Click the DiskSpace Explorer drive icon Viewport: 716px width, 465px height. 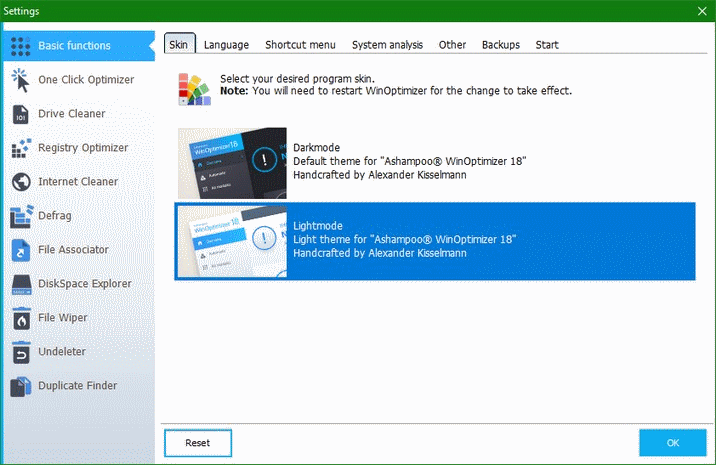(x=21, y=284)
